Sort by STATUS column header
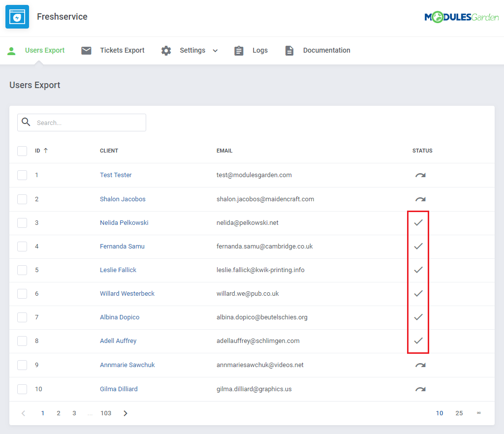The height and width of the screenshot is (434, 504). (422, 151)
